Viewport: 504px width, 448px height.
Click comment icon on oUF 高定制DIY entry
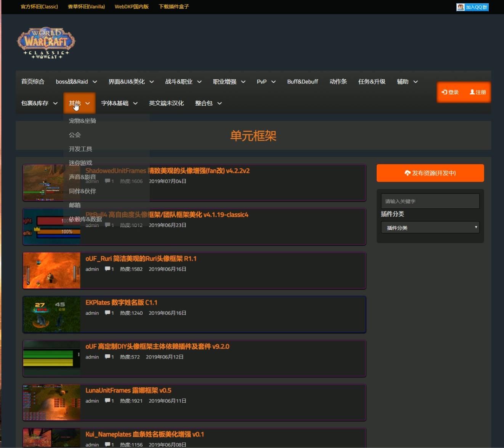point(108,357)
